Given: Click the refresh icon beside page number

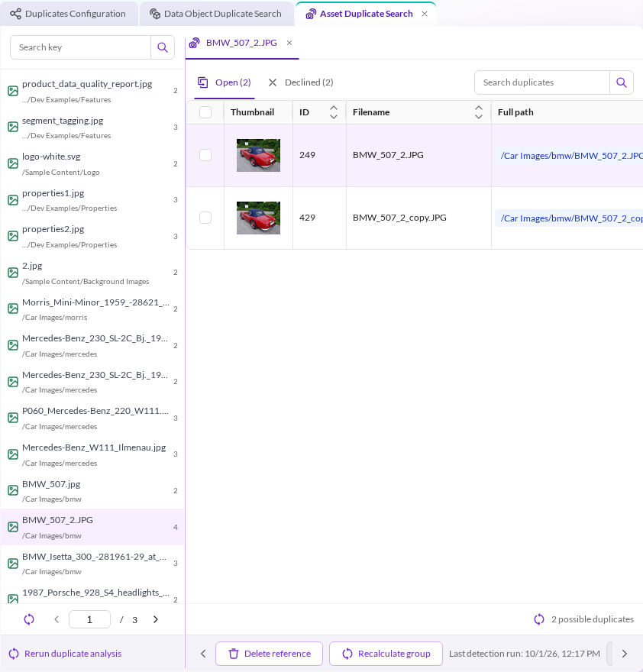Looking at the screenshot, I should [29, 619].
